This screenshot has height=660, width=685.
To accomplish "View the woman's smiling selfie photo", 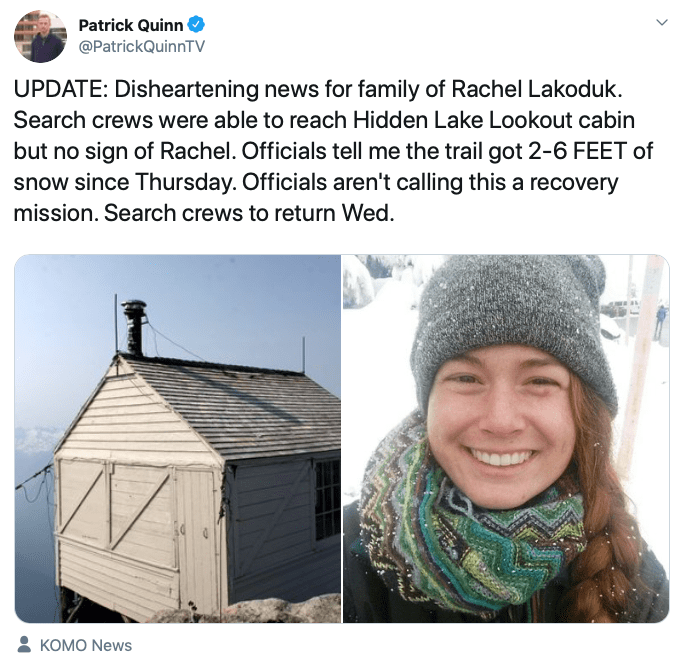I will (x=506, y=439).
